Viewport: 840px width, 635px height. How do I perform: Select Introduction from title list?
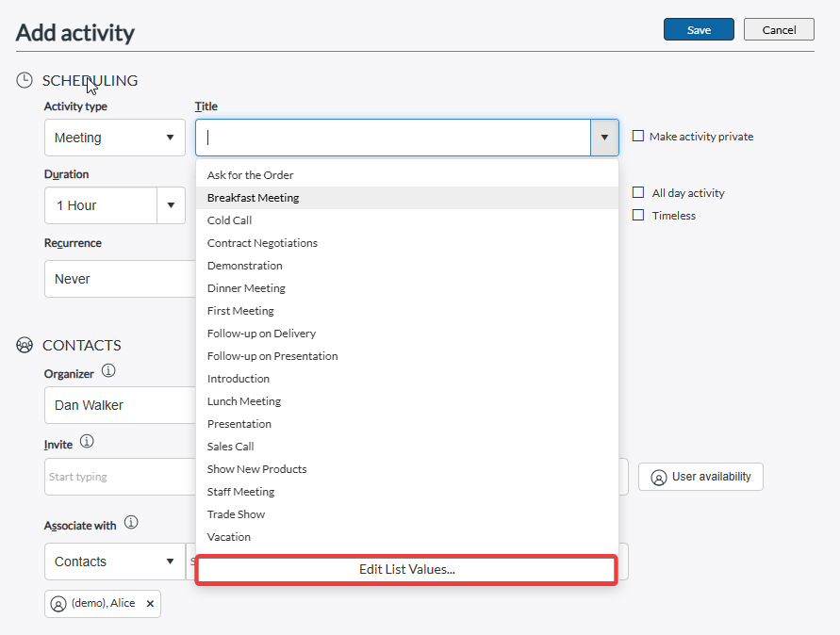pos(407,379)
